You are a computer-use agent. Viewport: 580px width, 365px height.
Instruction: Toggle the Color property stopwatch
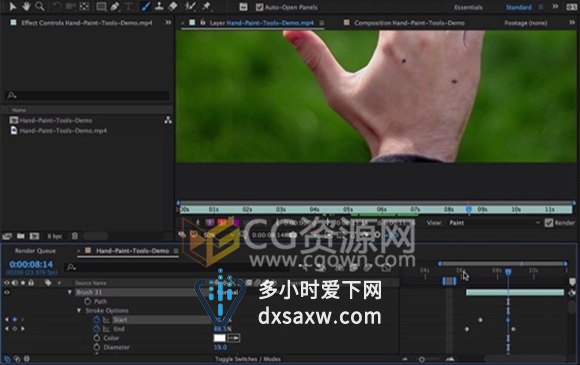point(97,338)
